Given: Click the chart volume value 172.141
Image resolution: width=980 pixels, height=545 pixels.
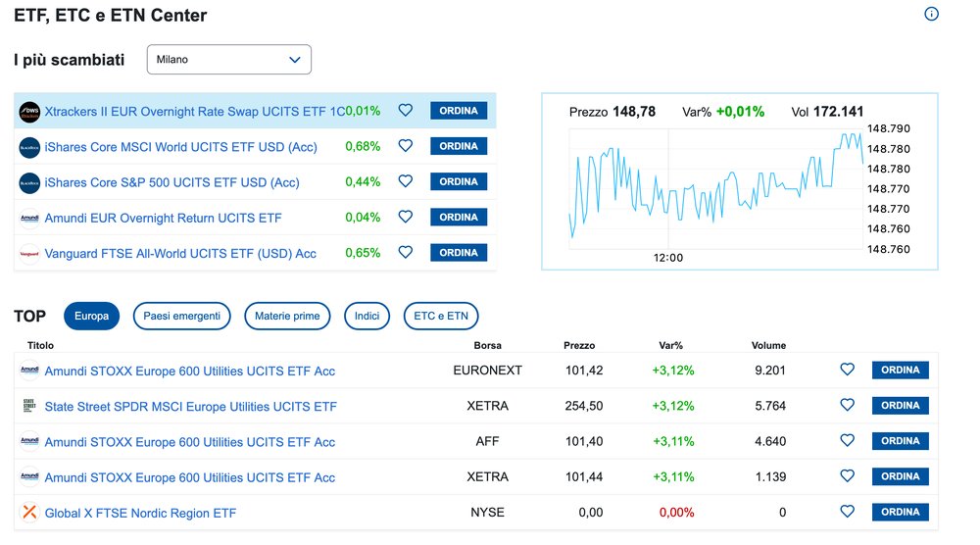Looking at the screenshot, I should (838, 112).
